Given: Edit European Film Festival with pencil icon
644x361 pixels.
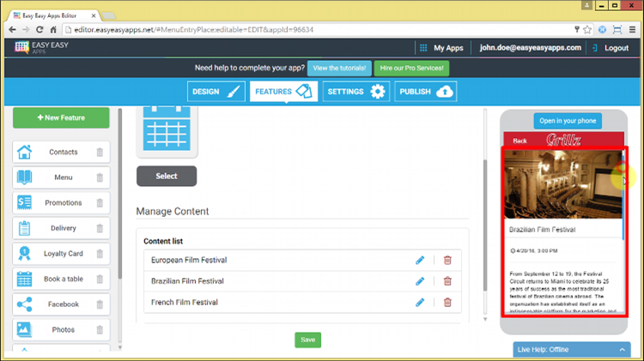Looking at the screenshot, I should coord(420,260).
